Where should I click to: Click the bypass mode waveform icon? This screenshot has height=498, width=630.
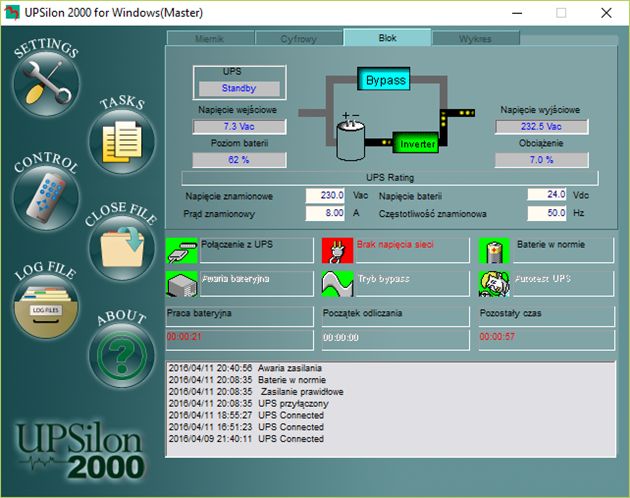338,284
